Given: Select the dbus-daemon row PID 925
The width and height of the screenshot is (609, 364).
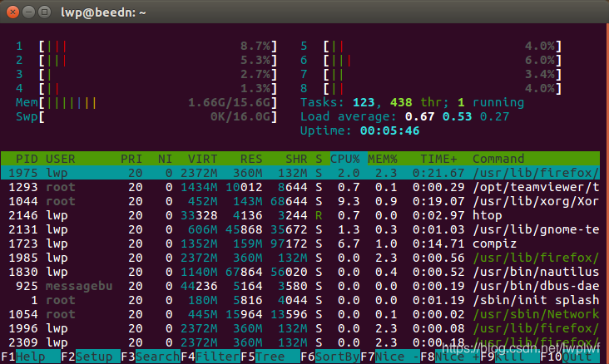Looking at the screenshot, I should point(300,286).
